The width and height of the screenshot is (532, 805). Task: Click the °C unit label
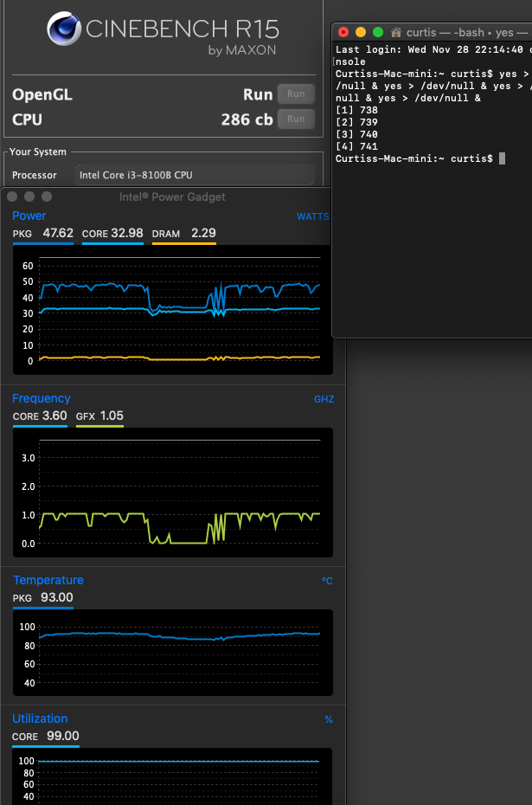click(327, 581)
